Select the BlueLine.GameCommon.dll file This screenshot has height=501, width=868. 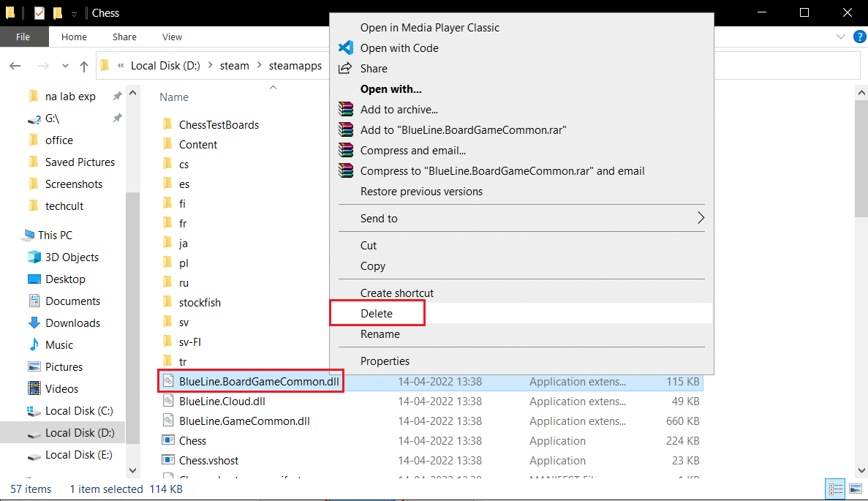(x=244, y=421)
